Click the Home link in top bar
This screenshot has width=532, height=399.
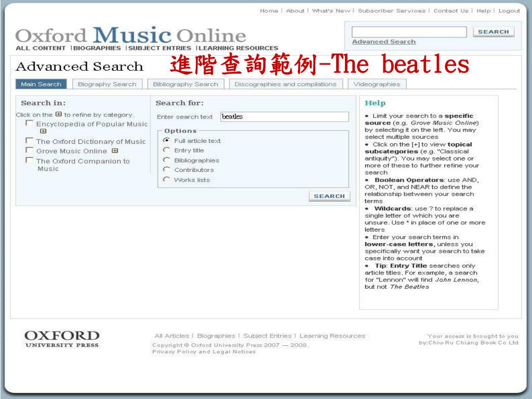[x=269, y=11]
